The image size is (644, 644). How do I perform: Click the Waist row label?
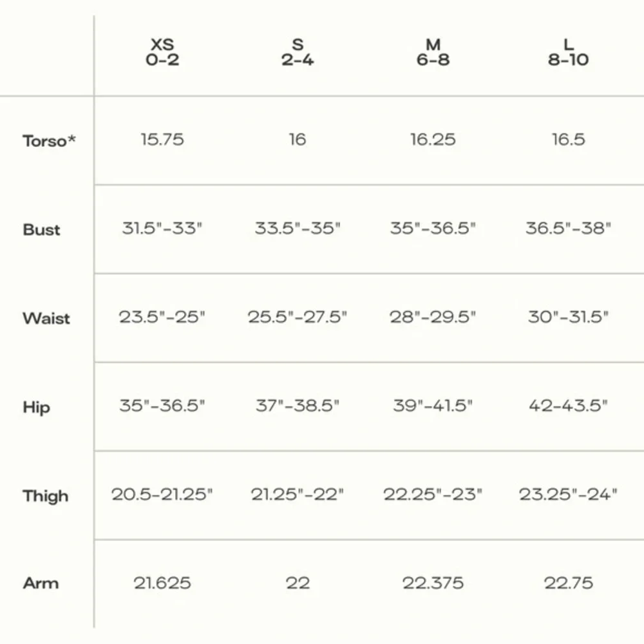click(x=46, y=318)
